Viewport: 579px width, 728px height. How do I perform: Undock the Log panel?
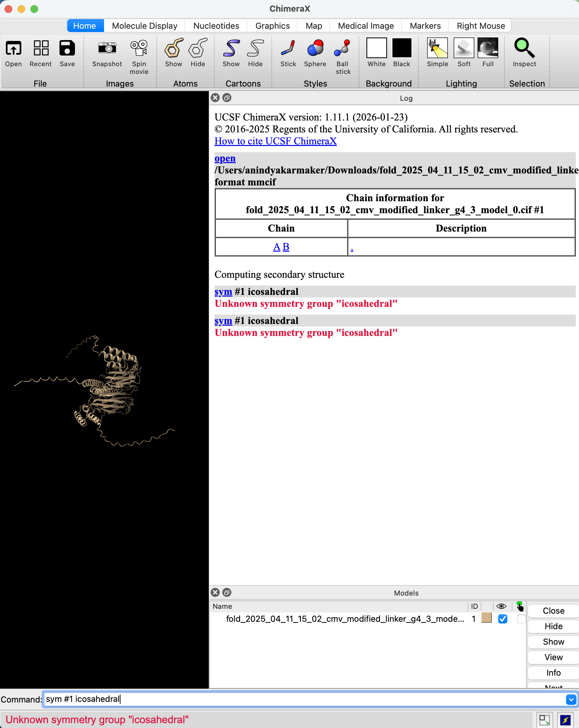(227, 98)
